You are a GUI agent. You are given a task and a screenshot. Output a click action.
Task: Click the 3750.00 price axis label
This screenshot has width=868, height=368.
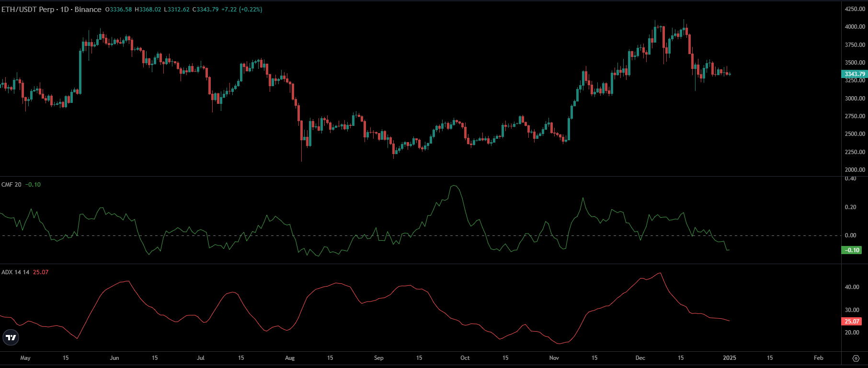(x=855, y=45)
